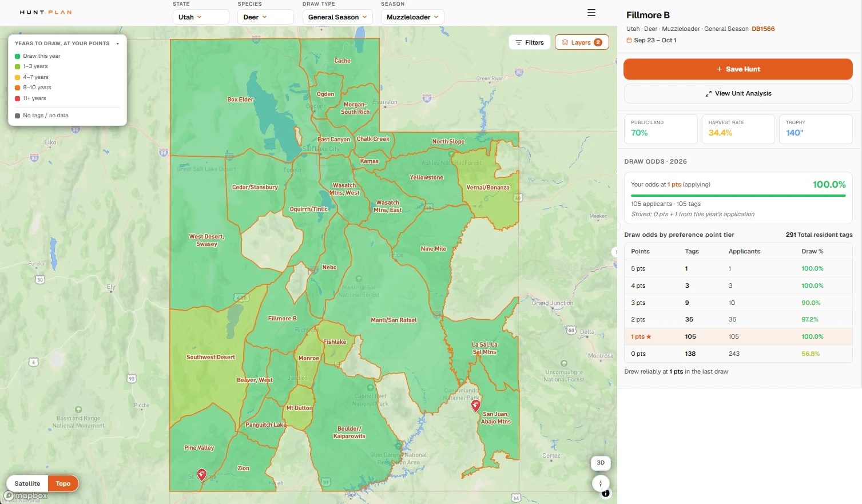Open View Unit Analysis
Screen dimensions: 862x504
pos(738,93)
